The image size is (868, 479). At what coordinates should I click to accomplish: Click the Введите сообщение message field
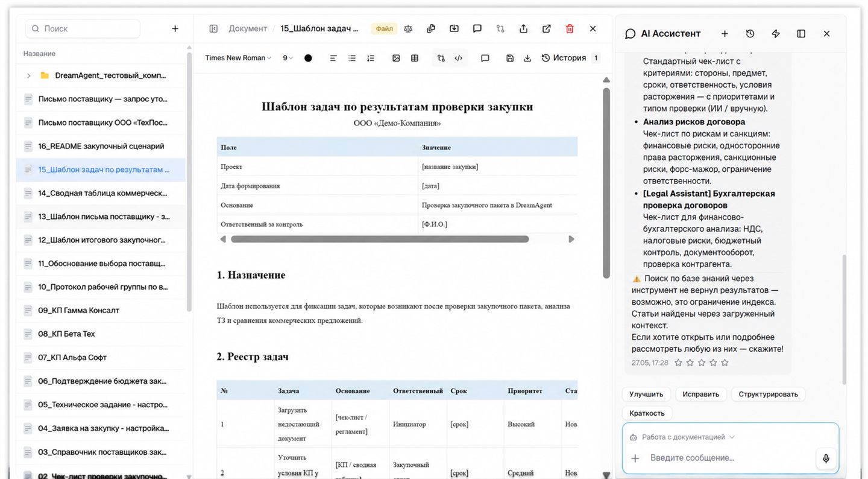729,458
